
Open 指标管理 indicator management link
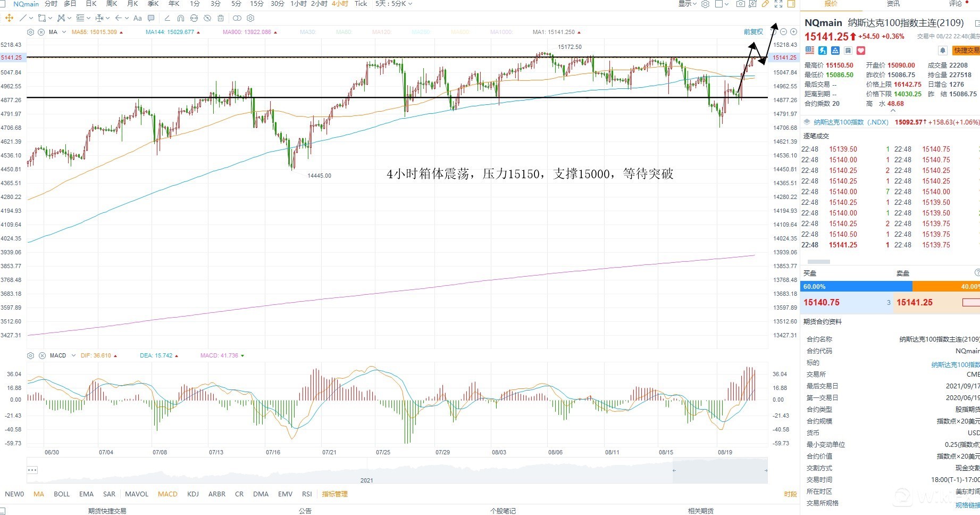[x=334, y=494]
